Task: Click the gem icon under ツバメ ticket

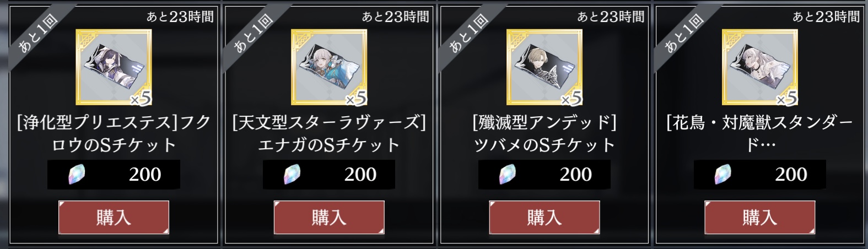Action: click(506, 175)
